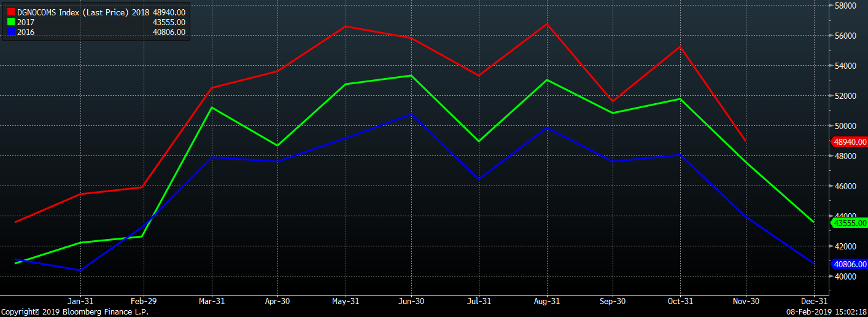Click the 52000 value on the y-axis

tap(845, 96)
